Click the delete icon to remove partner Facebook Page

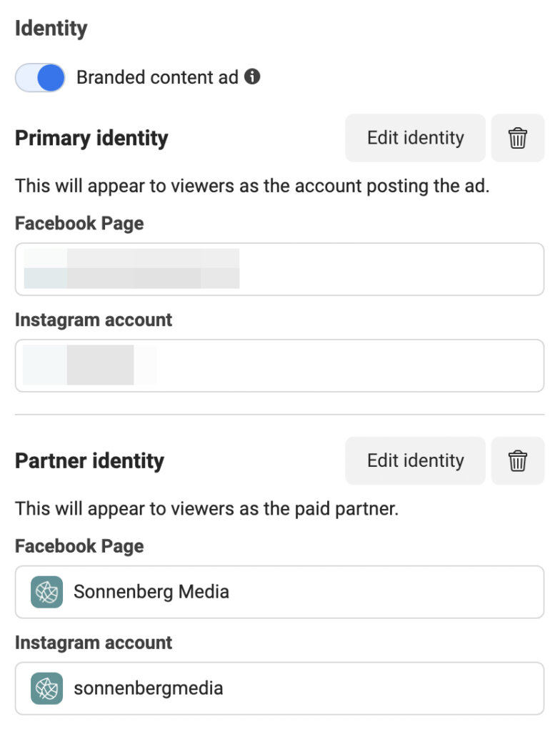click(517, 460)
